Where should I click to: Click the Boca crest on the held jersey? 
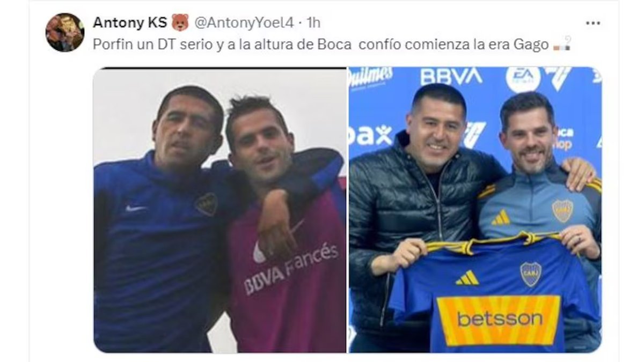pyautogui.click(x=530, y=274)
